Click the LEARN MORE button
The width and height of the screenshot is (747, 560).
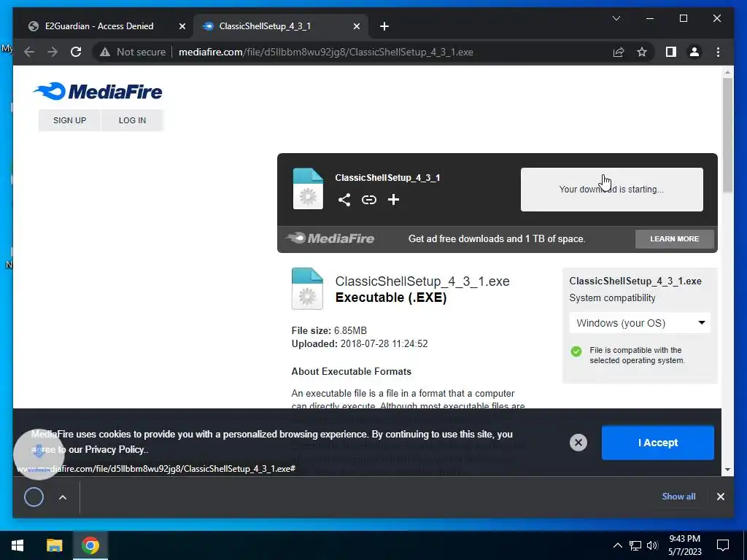pyautogui.click(x=675, y=239)
